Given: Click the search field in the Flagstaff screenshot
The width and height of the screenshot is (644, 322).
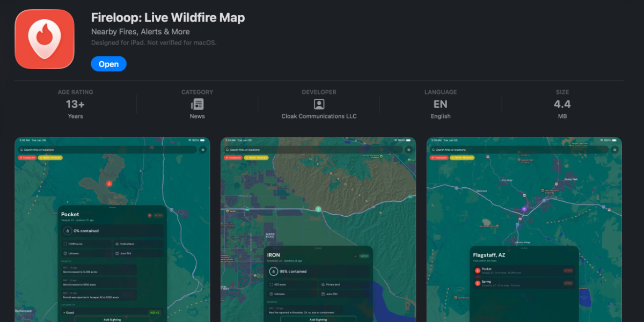Looking at the screenshot, I should (519, 150).
